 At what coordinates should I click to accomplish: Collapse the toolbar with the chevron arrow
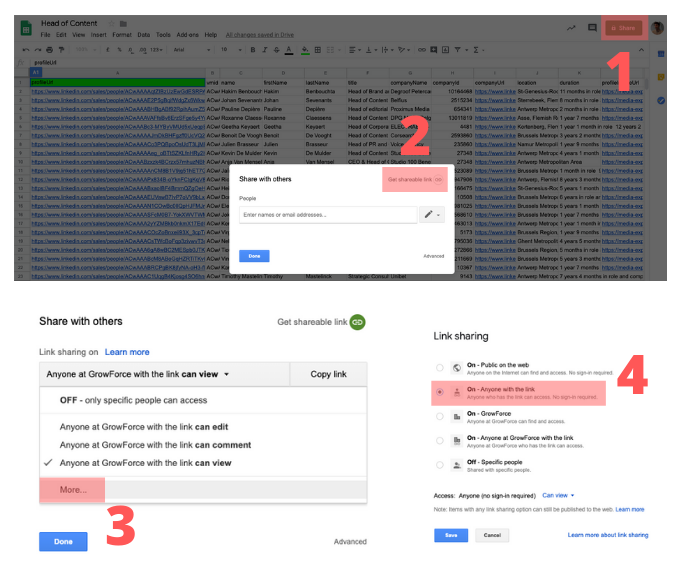coord(641,50)
